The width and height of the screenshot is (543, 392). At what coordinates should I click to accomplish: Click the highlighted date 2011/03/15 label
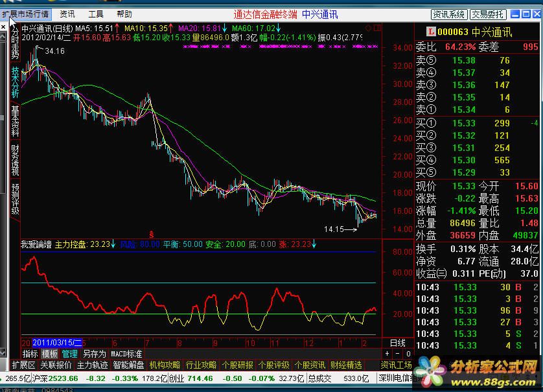(x=57, y=343)
